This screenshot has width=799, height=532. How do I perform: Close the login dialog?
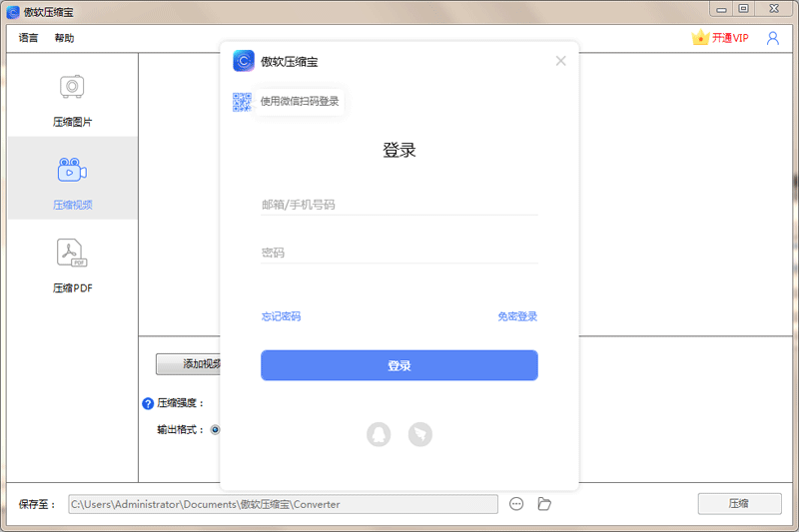tap(560, 61)
